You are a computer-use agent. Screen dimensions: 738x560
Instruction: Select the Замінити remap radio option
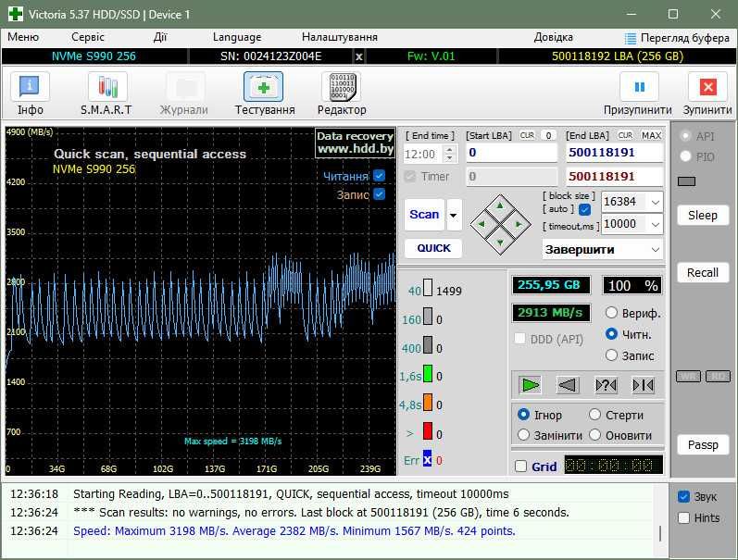point(523,435)
